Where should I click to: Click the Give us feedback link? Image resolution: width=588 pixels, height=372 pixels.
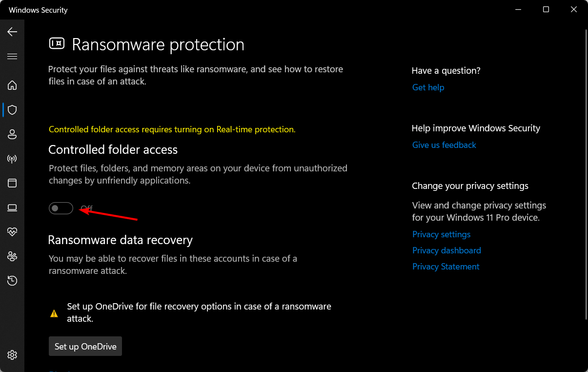click(x=444, y=145)
